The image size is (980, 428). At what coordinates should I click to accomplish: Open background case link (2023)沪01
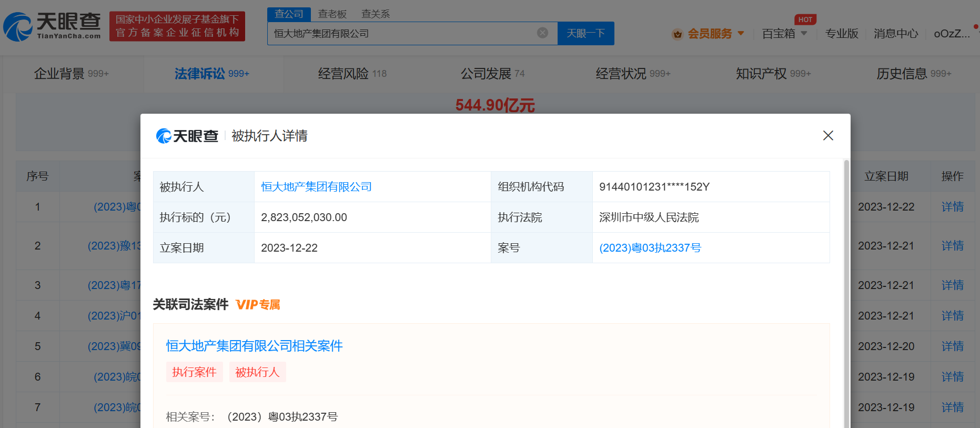(114, 316)
